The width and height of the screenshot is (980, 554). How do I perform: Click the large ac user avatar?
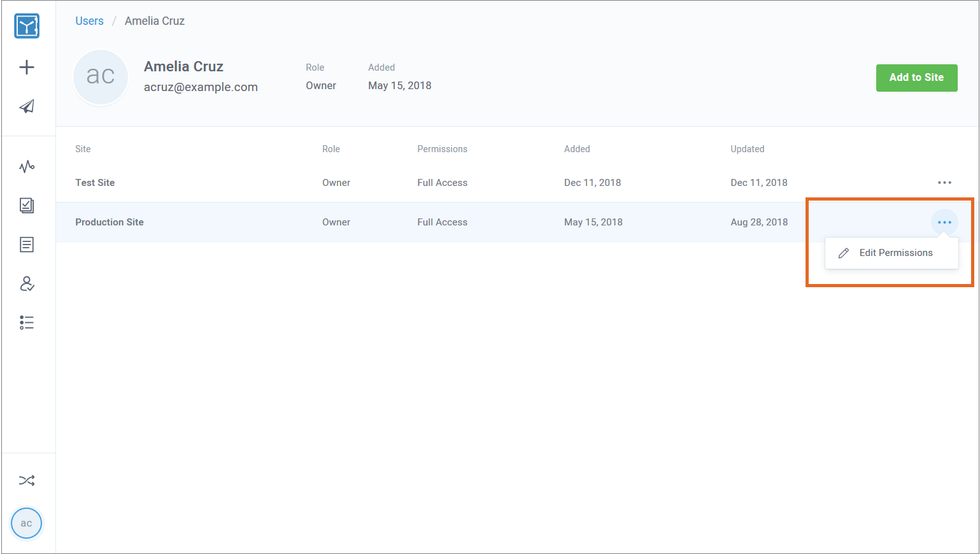tap(101, 76)
